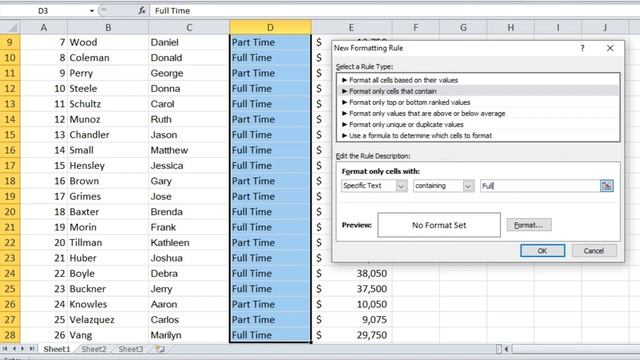This screenshot has width=640, height=360.
Task: Click the cell containing 'Coleman'
Action: point(108,58)
